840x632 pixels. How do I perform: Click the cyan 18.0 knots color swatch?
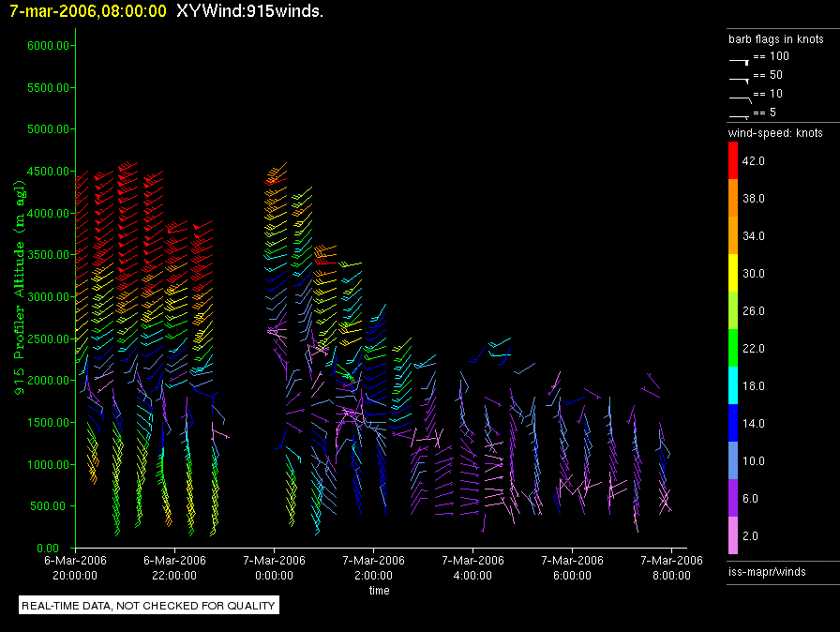pyautogui.click(x=733, y=385)
